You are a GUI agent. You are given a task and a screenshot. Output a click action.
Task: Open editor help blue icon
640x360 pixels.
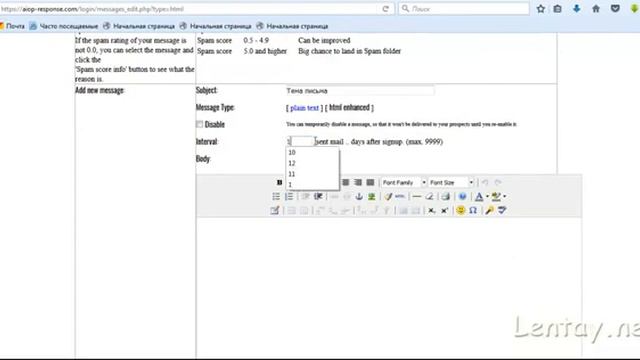[x=462, y=196]
